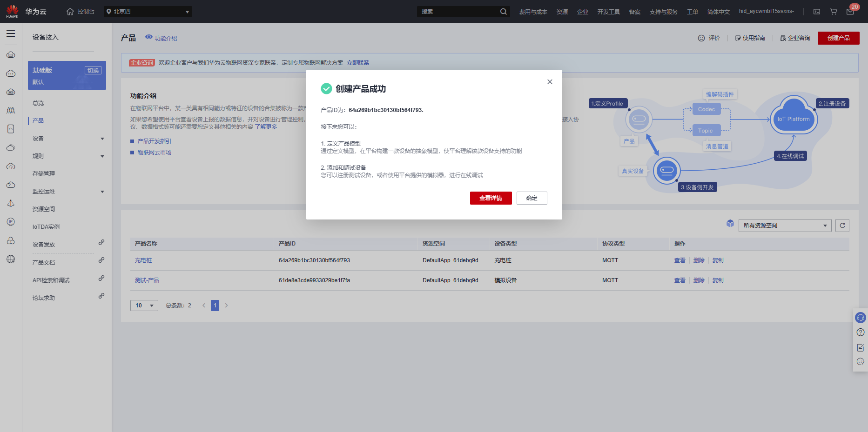Click the Huawei Cloud logo
The image size is (868, 432).
(x=13, y=11)
